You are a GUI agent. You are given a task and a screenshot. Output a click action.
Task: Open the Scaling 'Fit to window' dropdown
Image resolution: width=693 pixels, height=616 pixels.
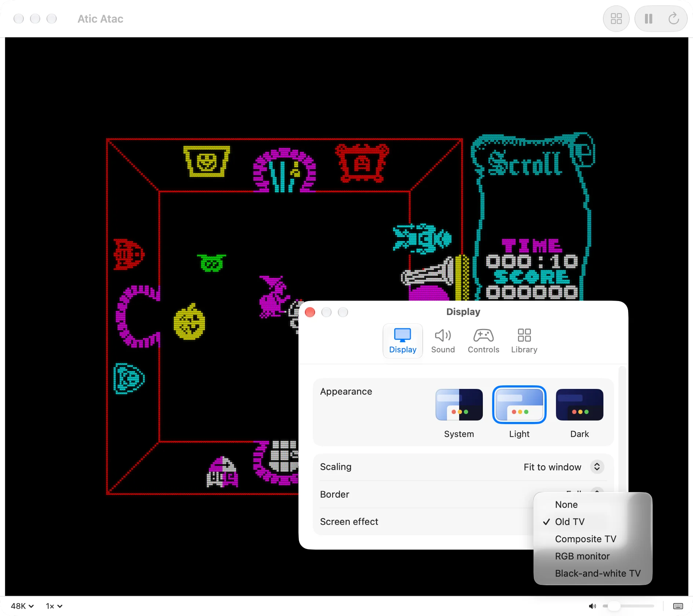tap(563, 467)
